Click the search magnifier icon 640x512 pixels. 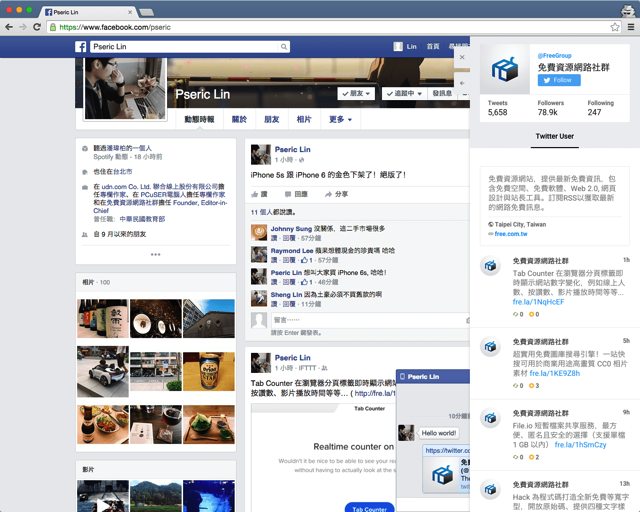click(x=284, y=47)
